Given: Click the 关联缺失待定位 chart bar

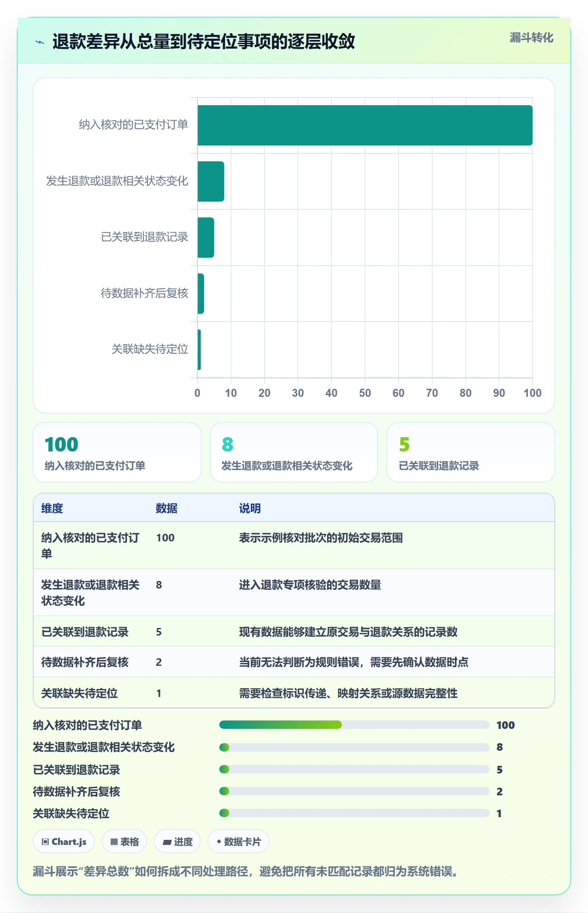Looking at the screenshot, I should (x=199, y=350).
